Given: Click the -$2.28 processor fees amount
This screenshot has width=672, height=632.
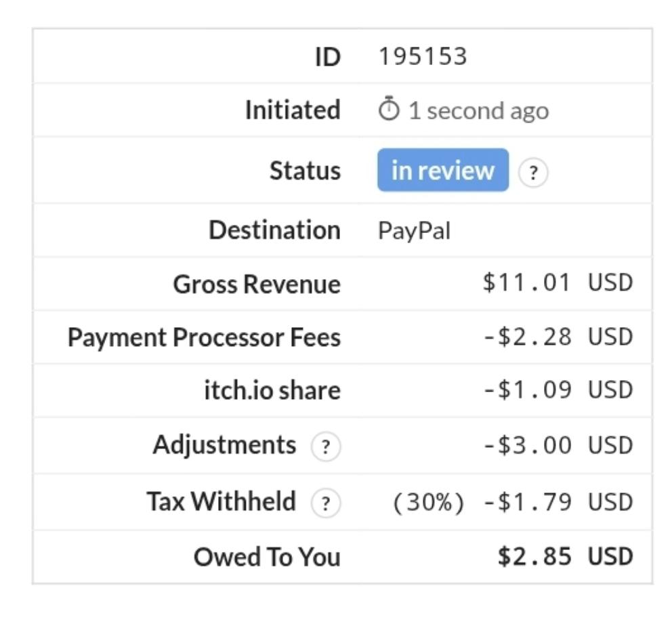Looking at the screenshot, I should coord(527,337).
